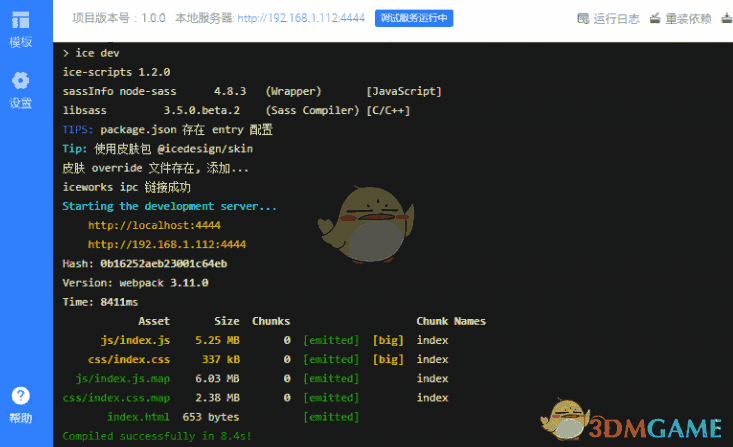Click the 'Version: webpack 3.11.0' line
Screen dimensions: 733x447
[136, 283]
